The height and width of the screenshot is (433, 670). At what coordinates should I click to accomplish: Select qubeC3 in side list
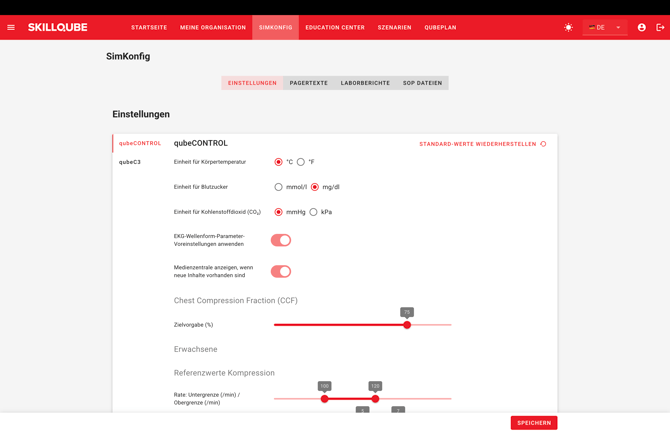click(130, 162)
